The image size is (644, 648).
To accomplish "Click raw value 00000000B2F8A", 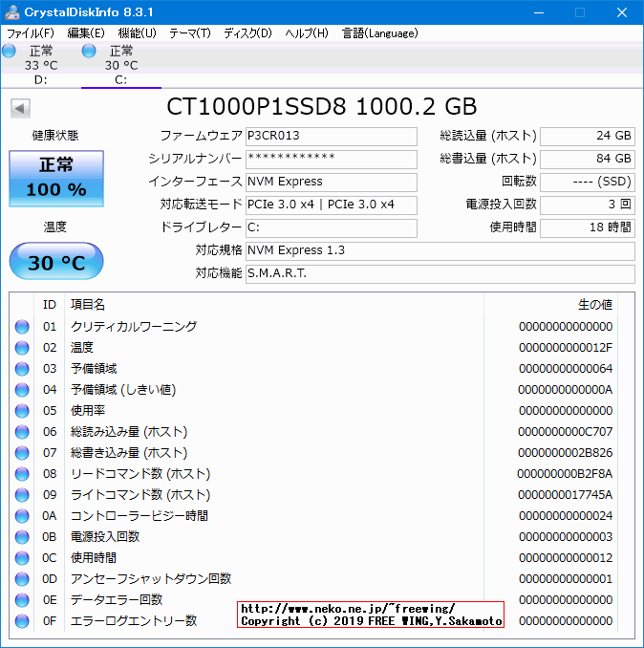I will [565, 474].
